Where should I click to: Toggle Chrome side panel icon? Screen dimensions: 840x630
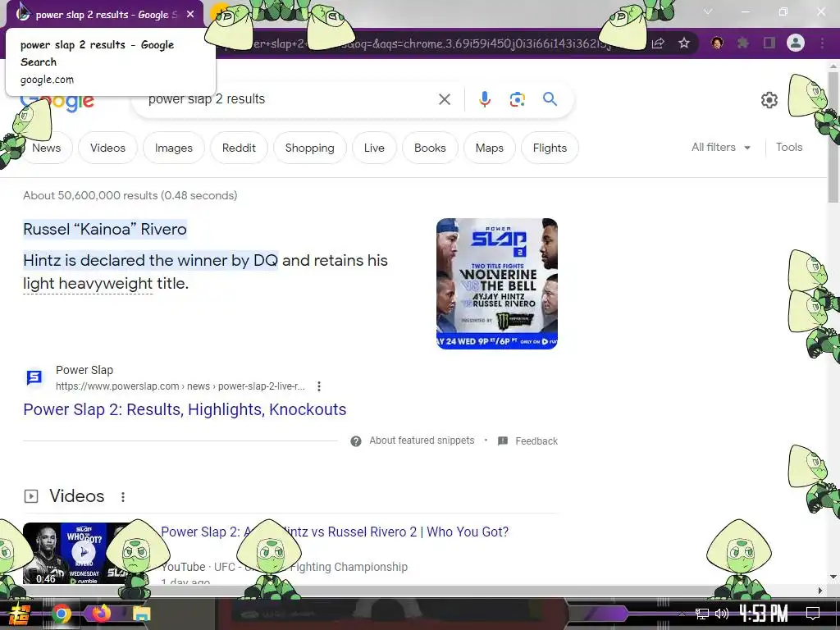[x=769, y=43]
